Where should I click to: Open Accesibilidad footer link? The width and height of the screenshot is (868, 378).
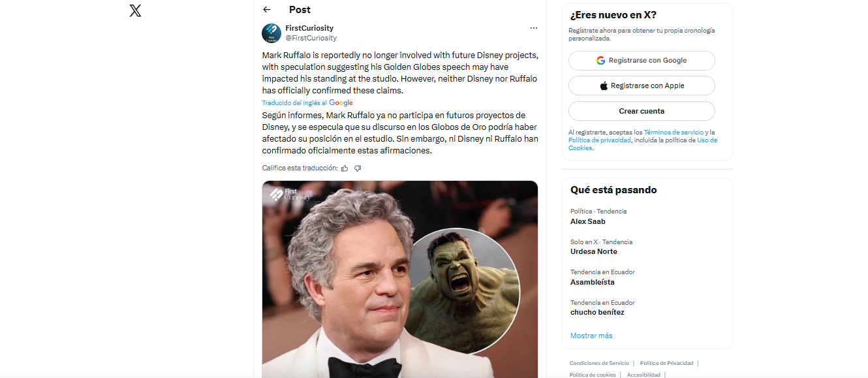point(643,375)
